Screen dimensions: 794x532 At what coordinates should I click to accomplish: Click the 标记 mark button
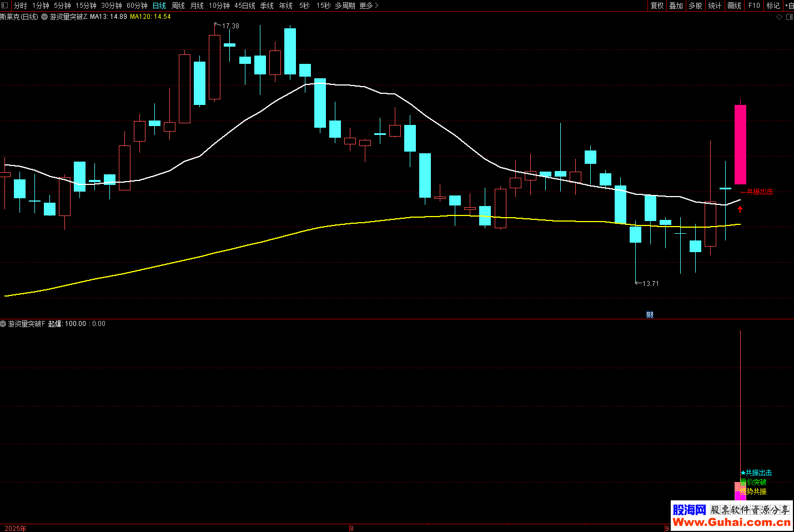tap(773, 6)
